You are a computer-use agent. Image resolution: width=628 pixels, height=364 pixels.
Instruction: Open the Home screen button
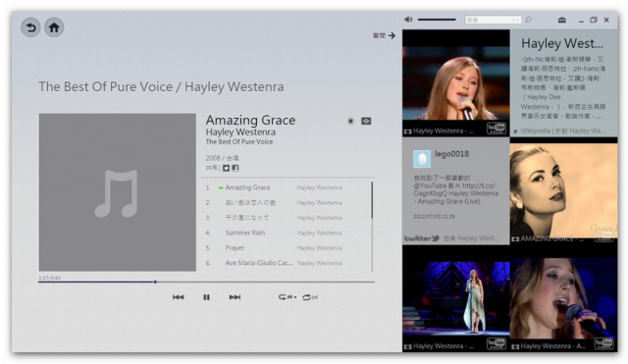pos(54,27)
